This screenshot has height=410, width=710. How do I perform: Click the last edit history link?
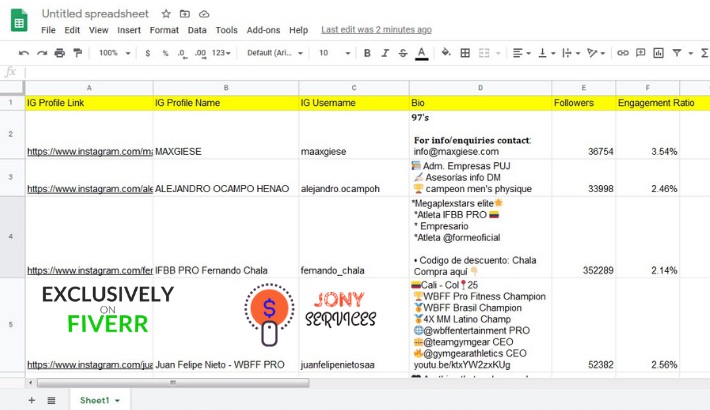[376, 30]
